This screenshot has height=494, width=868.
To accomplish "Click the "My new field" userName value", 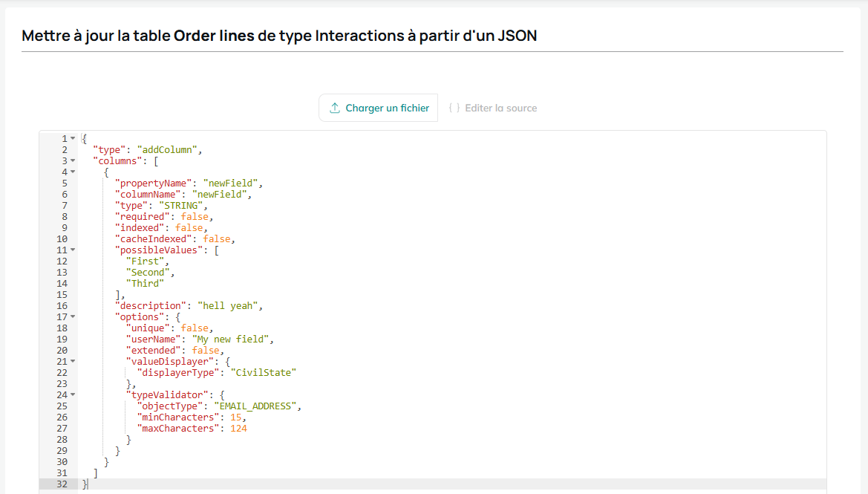I will coord(230,339).
